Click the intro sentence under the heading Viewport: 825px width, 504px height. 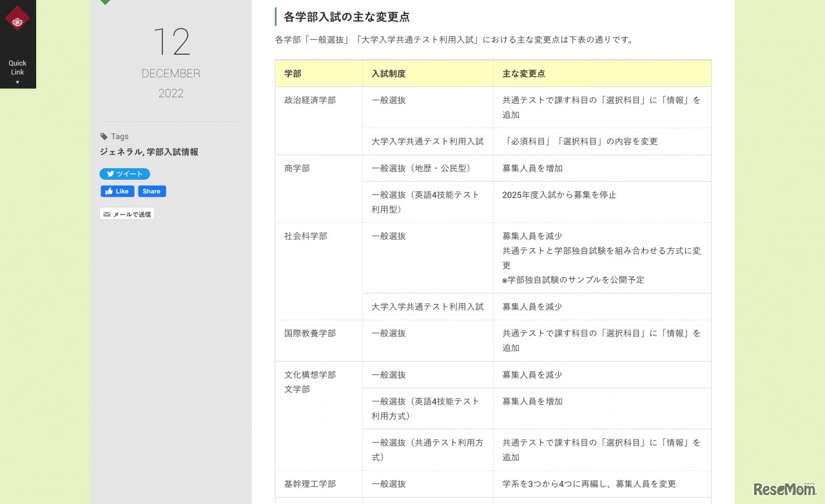(455, 40)
